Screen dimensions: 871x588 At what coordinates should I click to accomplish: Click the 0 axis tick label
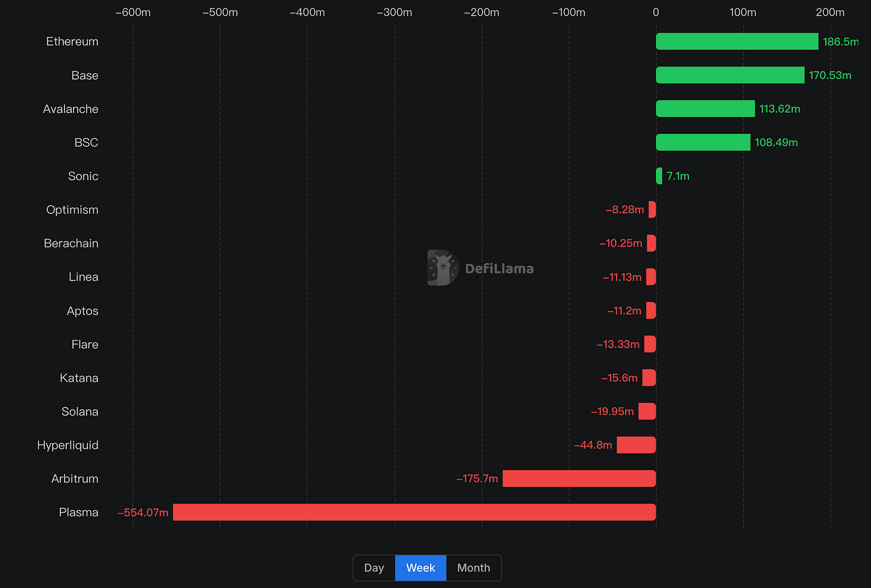tap(656, 12)
